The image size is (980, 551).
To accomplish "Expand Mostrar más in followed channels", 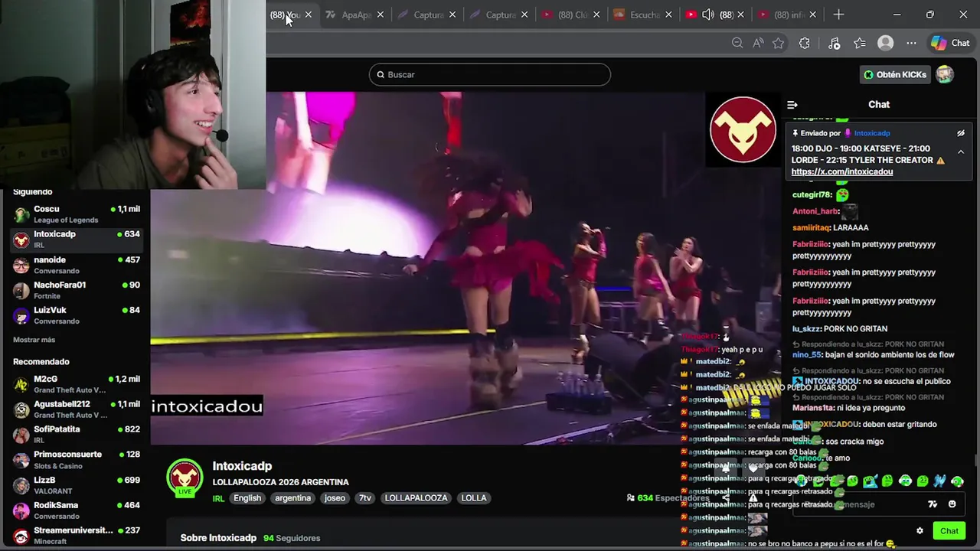I will click(x=34, y=340).
